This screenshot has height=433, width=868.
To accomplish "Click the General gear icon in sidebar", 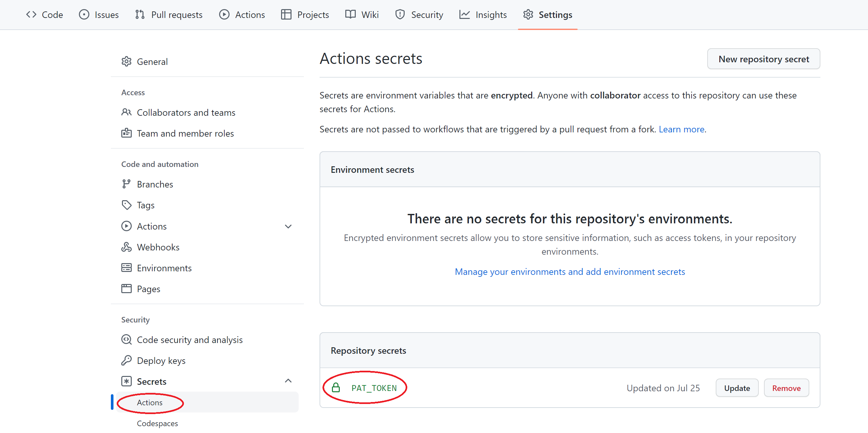I will coord(127,62).
